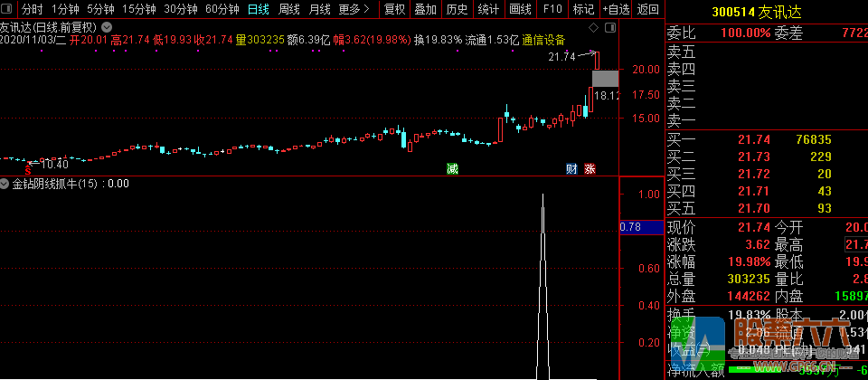The width and height of the screenshot is (868, 380).
Task: Click the 返回 back button
Action: tap(648, 9)
